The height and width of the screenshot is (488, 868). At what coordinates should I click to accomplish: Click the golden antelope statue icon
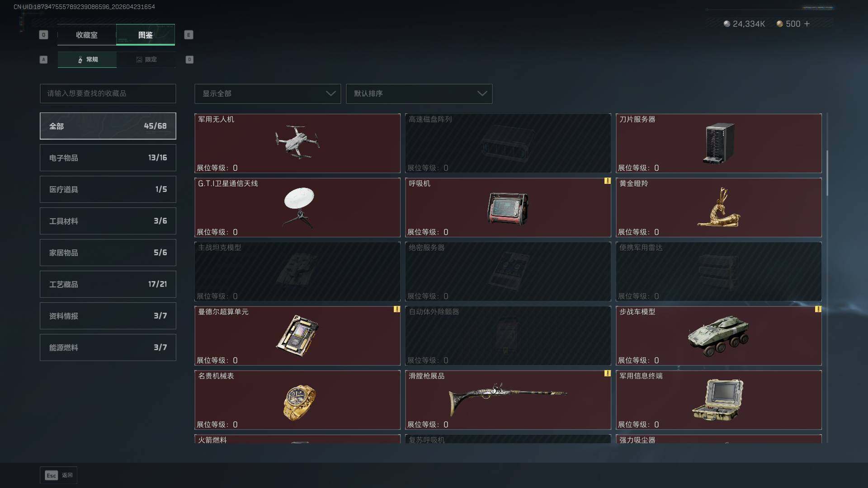click(x=719, y=208)
